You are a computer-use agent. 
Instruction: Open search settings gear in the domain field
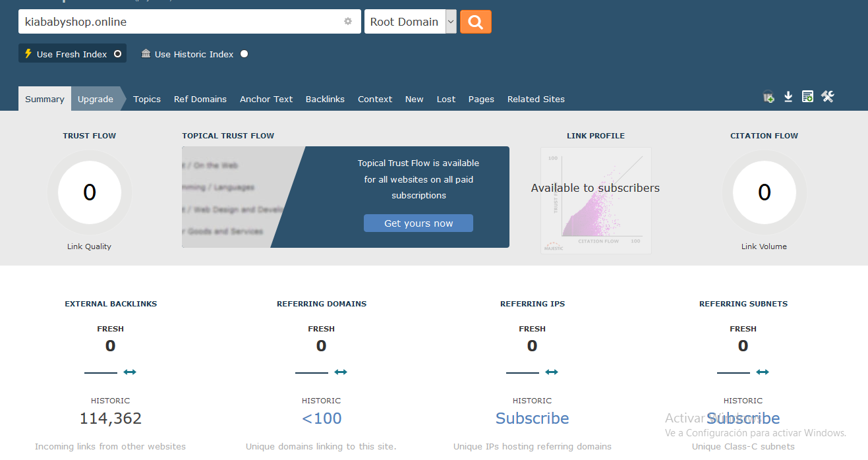(348, 21)
